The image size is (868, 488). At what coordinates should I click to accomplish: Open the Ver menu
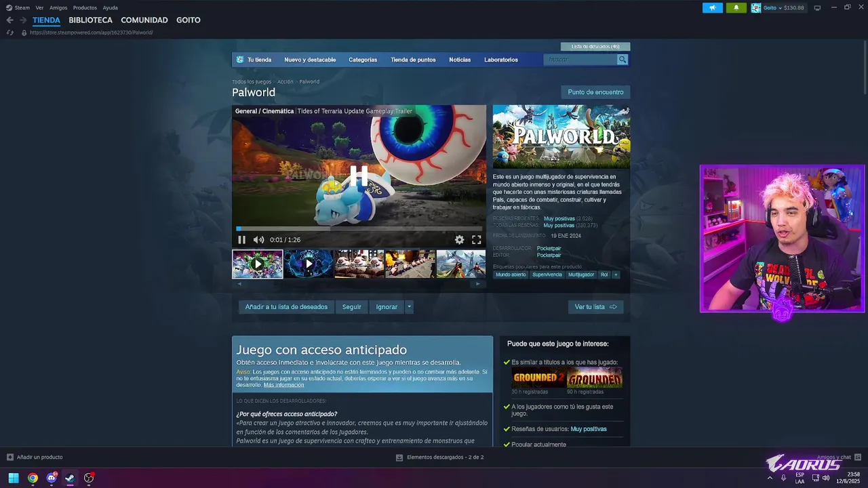(x=39, y=7)
